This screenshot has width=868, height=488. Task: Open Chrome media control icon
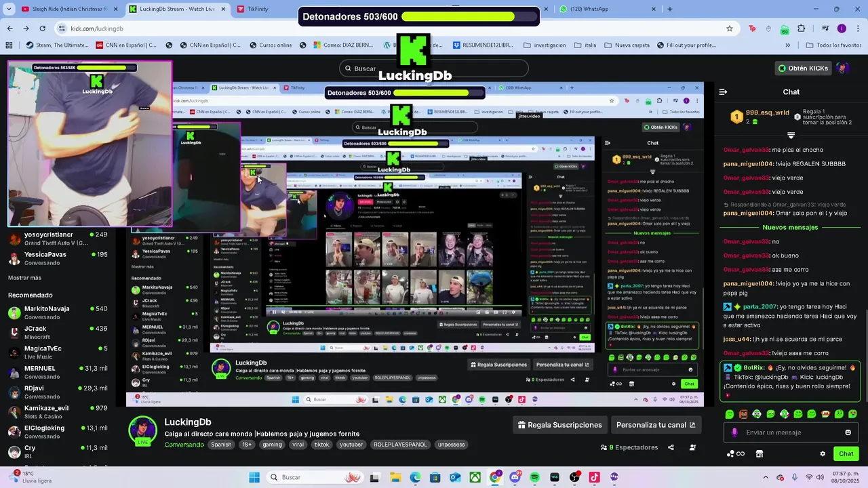click(x=825, y=28)
